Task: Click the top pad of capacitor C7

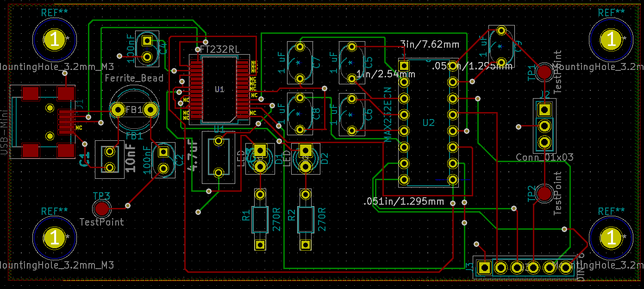Action: (x=300, y=47)
